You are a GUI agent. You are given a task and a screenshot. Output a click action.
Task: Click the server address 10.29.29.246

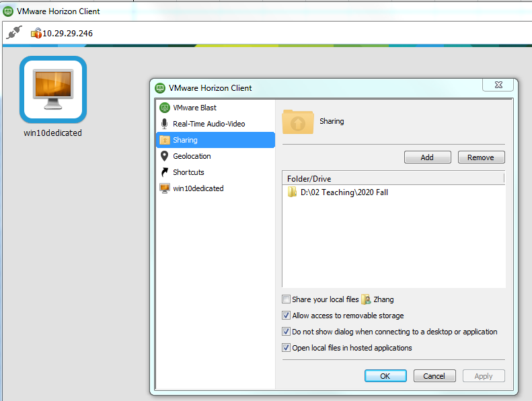(67, 33)
